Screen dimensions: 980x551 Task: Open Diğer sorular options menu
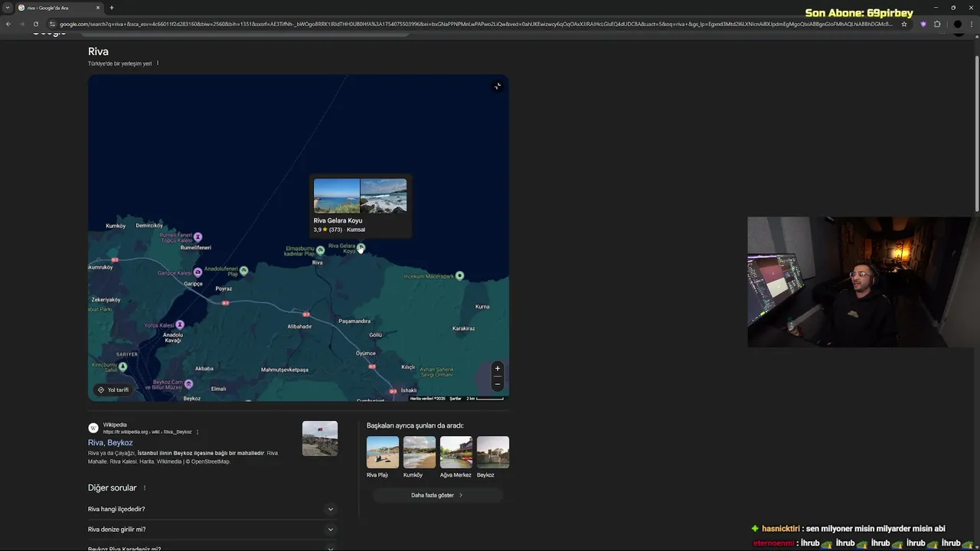[144, 487]
